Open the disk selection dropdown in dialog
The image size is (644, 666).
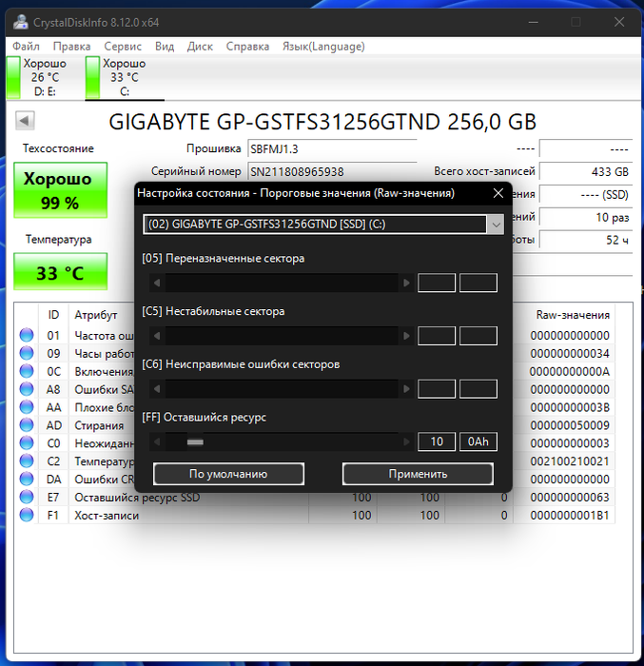pos(496,225)
